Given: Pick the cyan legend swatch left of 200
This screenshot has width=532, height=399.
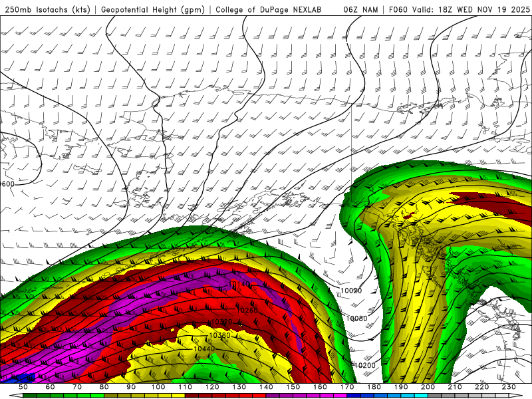Looking at the screenshot, I should [x=421, y=396].
